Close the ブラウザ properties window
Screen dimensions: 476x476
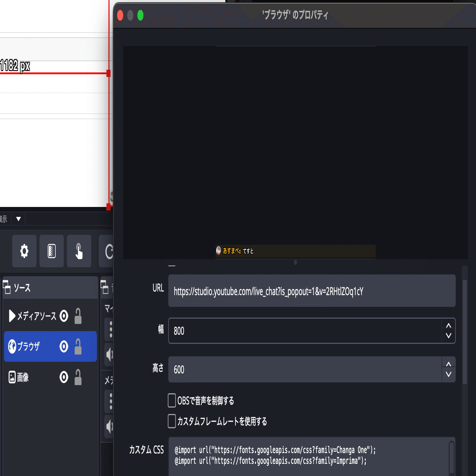(x=120, y=15)
